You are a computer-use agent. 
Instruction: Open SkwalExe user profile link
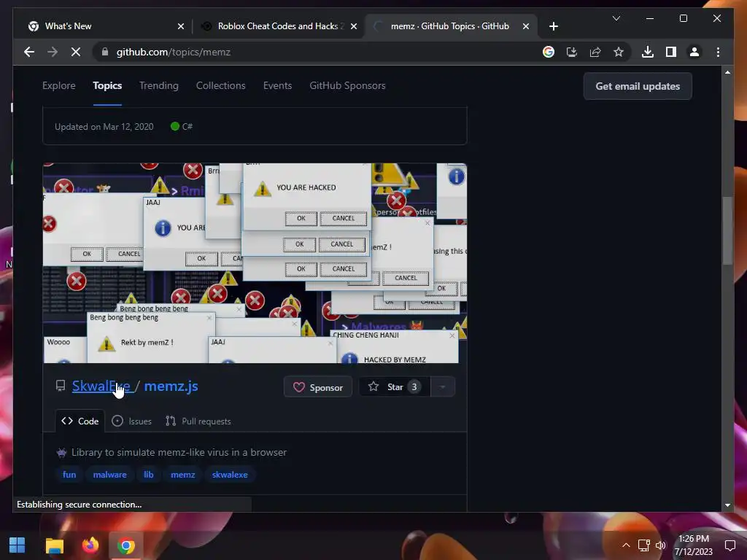click(x=101, y=386)
